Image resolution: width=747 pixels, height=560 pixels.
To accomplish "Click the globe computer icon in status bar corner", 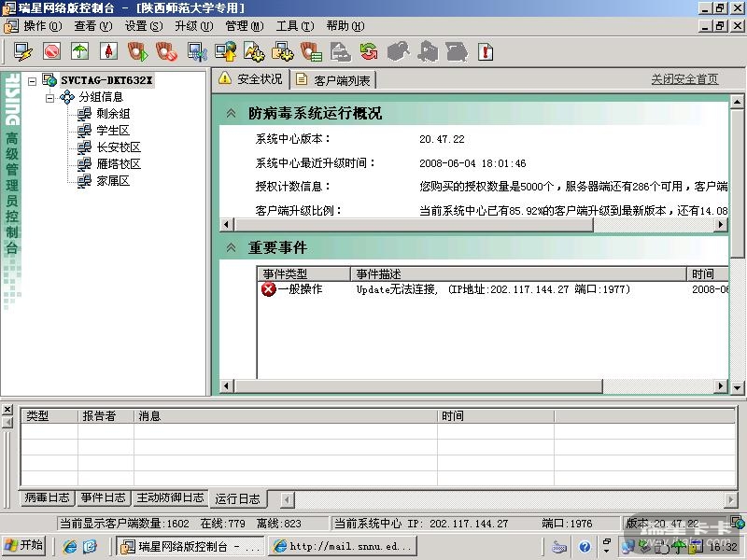I will click(738, 522).
